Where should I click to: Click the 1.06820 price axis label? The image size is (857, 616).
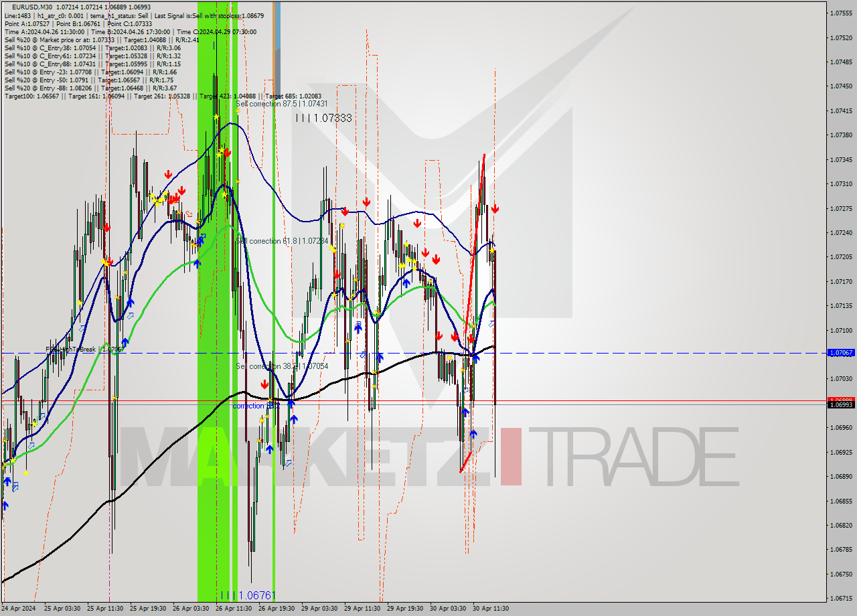pyautogui.click(x=841, y=525)
